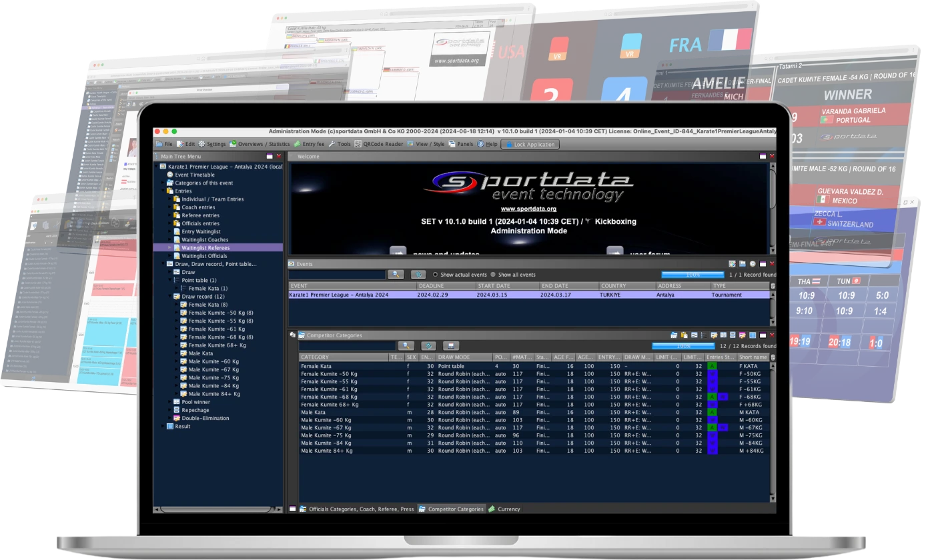Click the Lock Application button
The width and height of the screenshot is (934, 560).
[530, 144]
